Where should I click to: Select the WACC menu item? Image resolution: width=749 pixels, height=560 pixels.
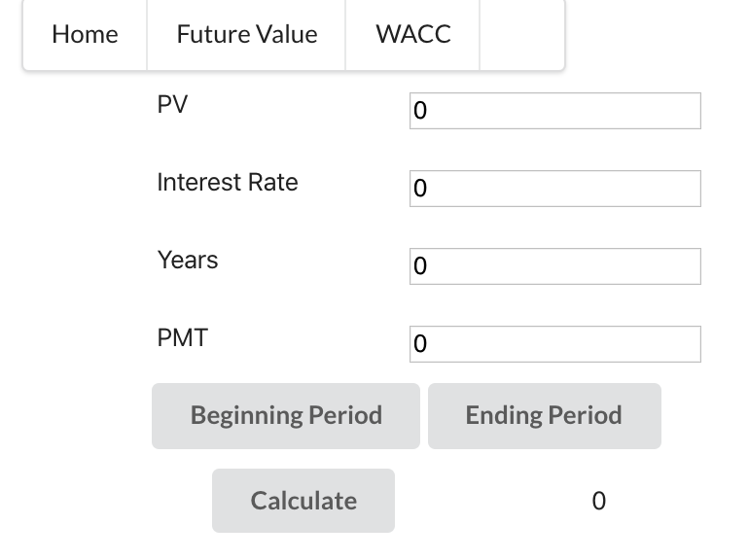point(412,34)
